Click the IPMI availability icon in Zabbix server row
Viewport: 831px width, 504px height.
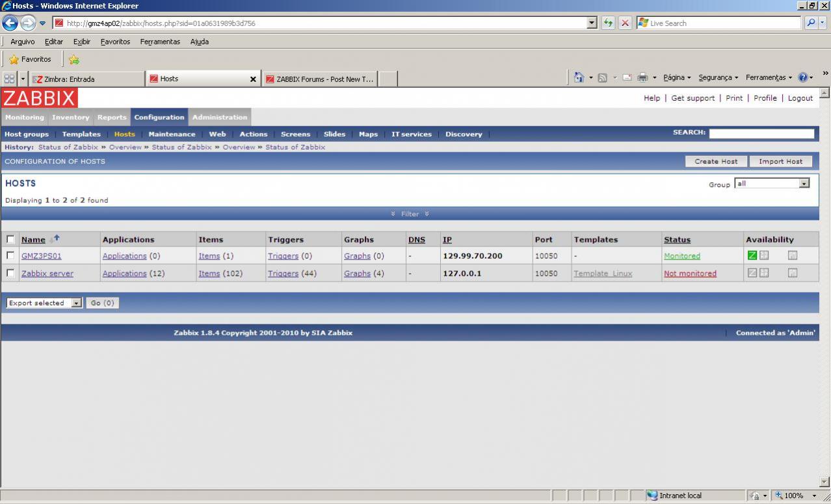click(792, 273)
